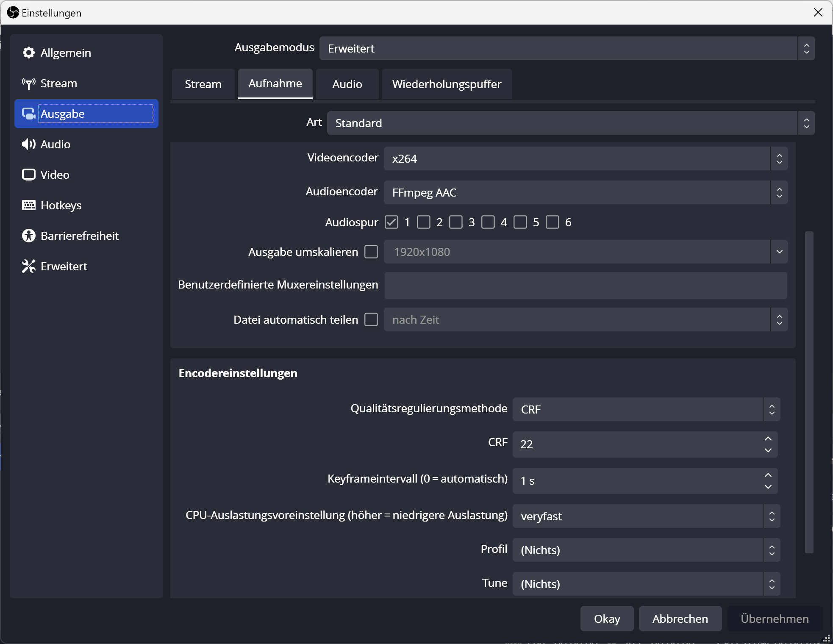Click the Ausgabe output icon
833x644 pixels.
(29, 114)
